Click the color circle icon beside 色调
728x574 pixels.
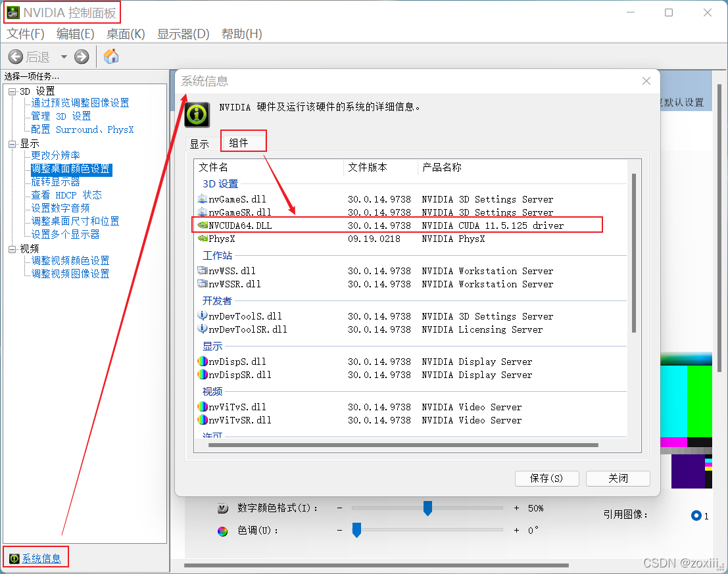click(223, 531)
